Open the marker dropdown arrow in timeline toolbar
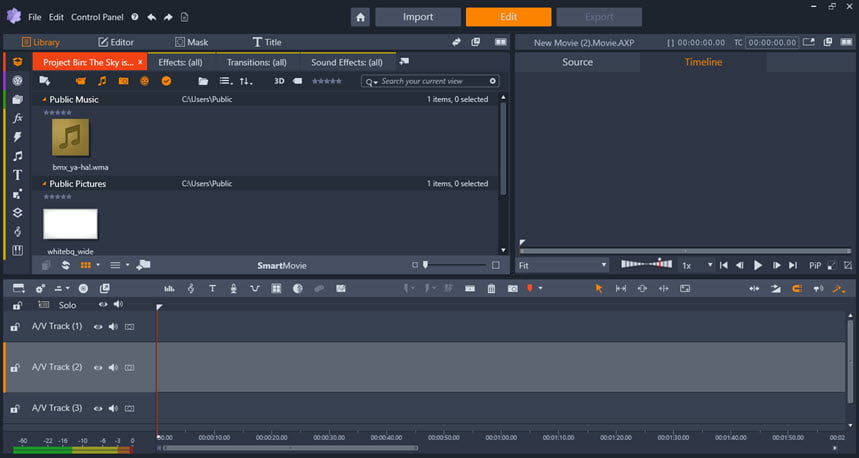Viewport: 859px width, 458px height. [541, 289]
